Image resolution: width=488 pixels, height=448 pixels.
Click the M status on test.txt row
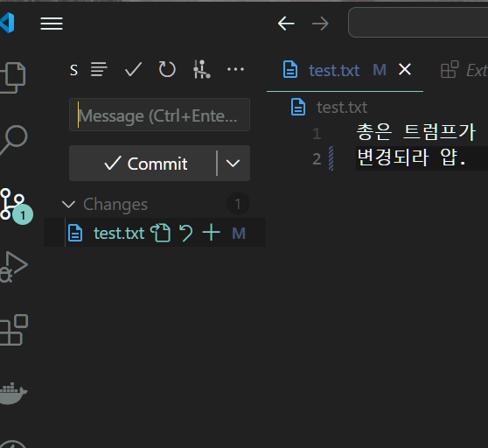click(x=239, y=234)
